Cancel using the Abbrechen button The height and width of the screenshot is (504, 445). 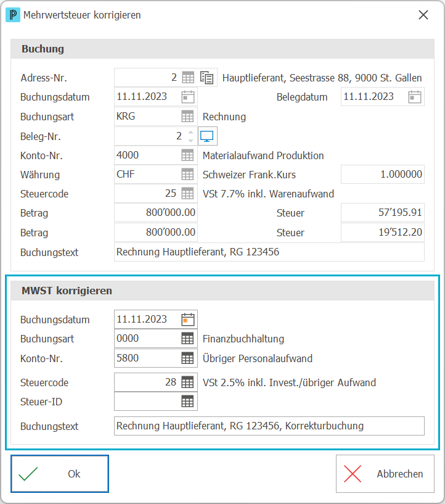click(385, 474)
